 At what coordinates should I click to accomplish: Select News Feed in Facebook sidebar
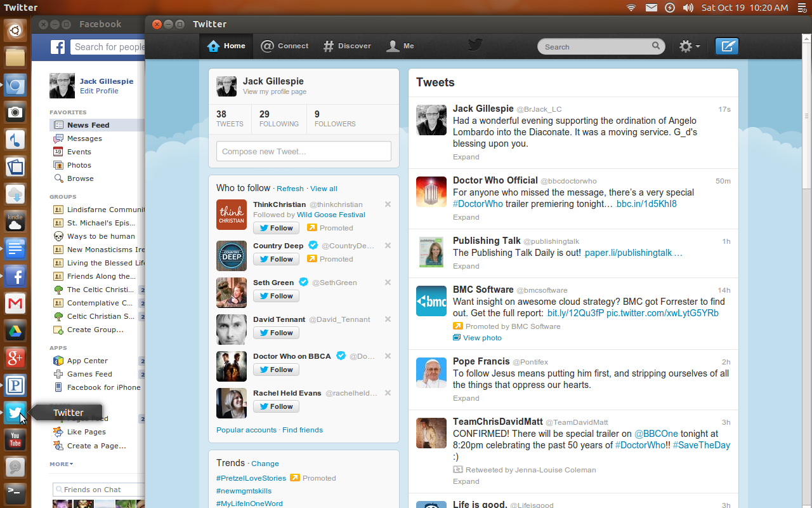[x=97, y=125]
